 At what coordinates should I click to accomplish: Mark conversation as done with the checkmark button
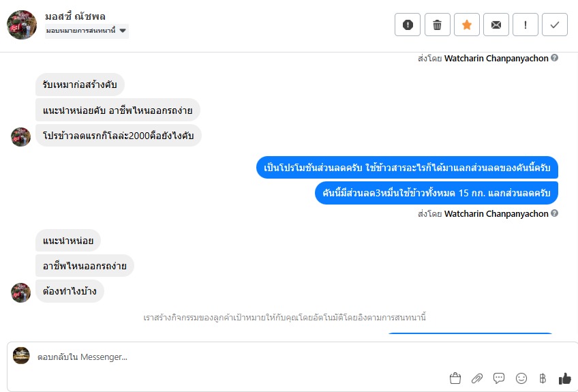coord(555,25)
